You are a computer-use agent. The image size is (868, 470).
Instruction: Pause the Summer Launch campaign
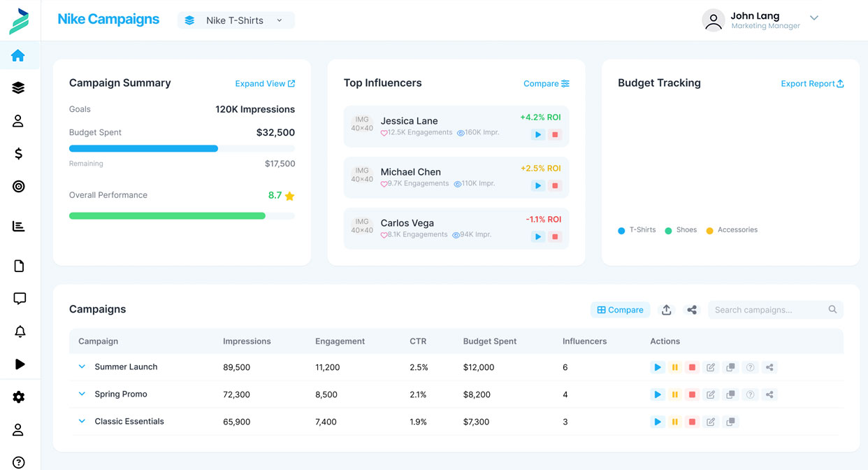pyautogui.click(x=675, y=367)
